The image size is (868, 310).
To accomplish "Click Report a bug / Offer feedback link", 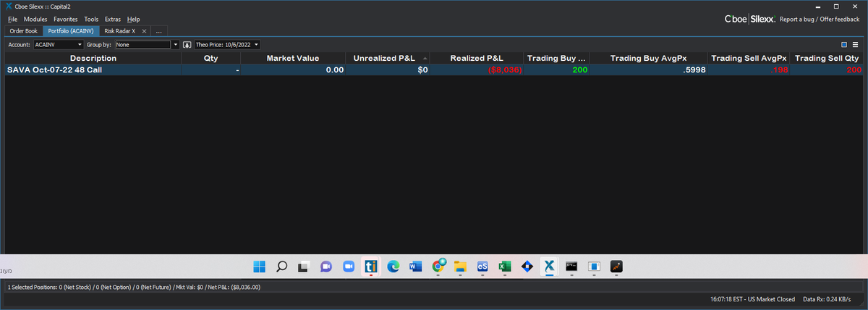I will pyautogui.click(x=820, y=20).
